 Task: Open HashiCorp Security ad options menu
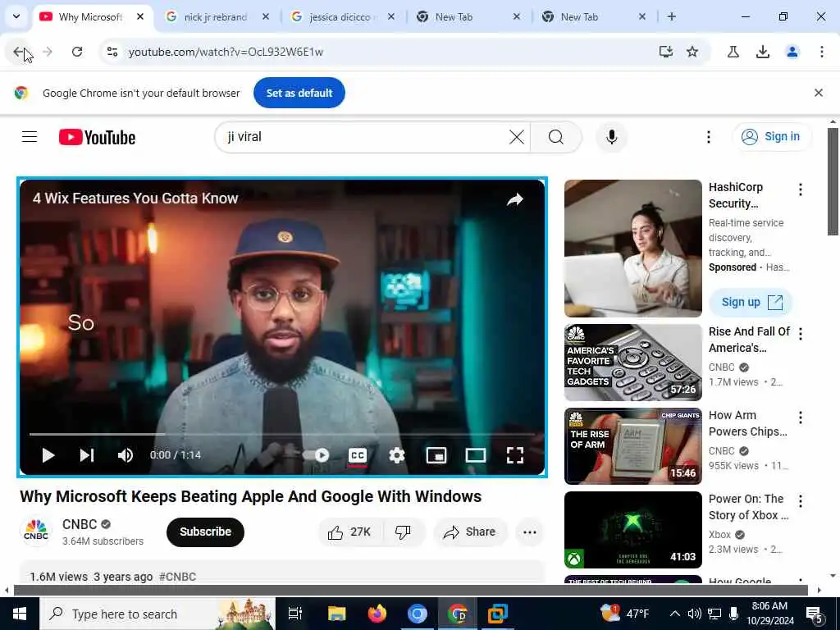tap(801, 189)
